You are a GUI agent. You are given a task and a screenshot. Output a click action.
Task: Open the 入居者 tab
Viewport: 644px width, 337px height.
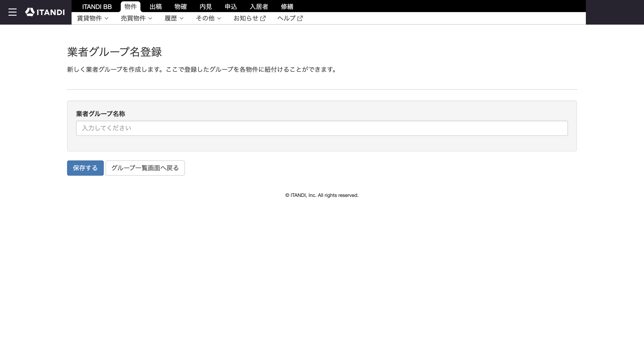[259, 6]
